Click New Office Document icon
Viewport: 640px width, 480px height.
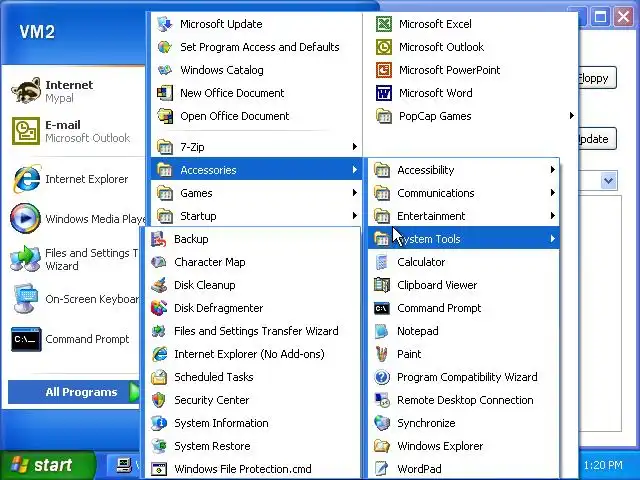pos(164,93)
